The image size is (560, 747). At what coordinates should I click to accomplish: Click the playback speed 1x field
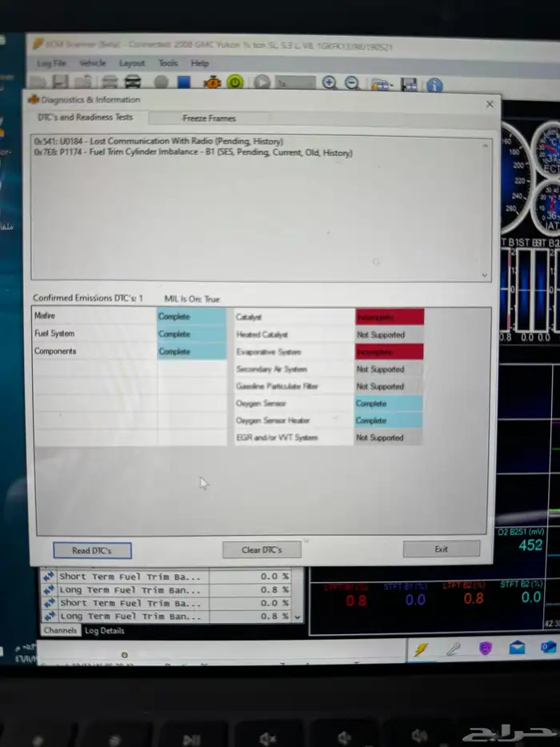[x=295, y=83]
